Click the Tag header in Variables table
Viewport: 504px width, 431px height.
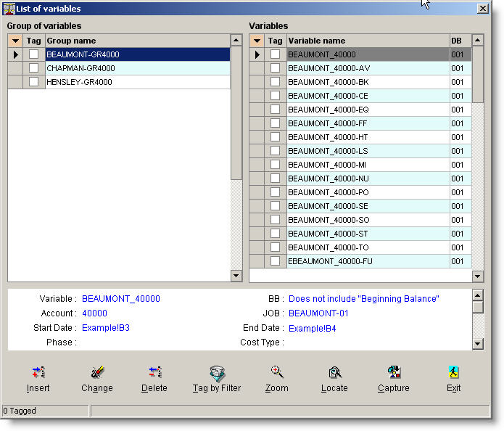coord(276,41)
